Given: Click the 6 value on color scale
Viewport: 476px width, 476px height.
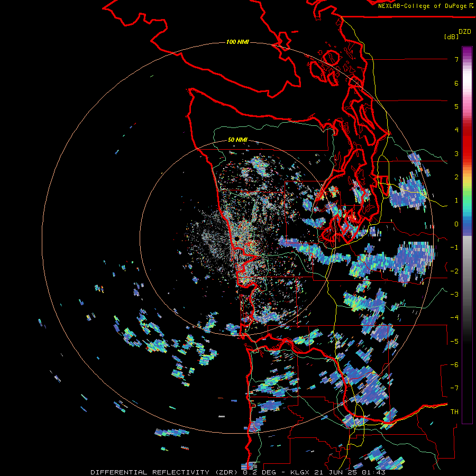Looking at the screenshot, I should [x=456, y=83].
